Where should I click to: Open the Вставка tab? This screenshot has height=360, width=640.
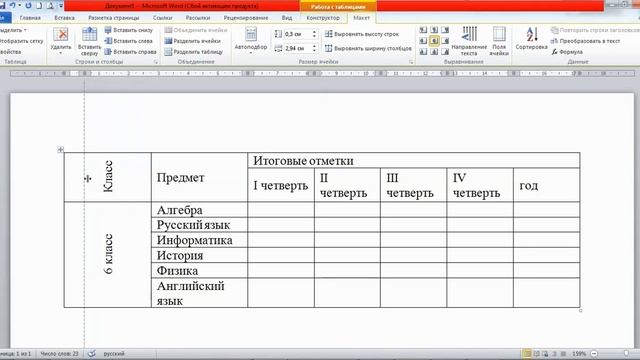[64, 18]
